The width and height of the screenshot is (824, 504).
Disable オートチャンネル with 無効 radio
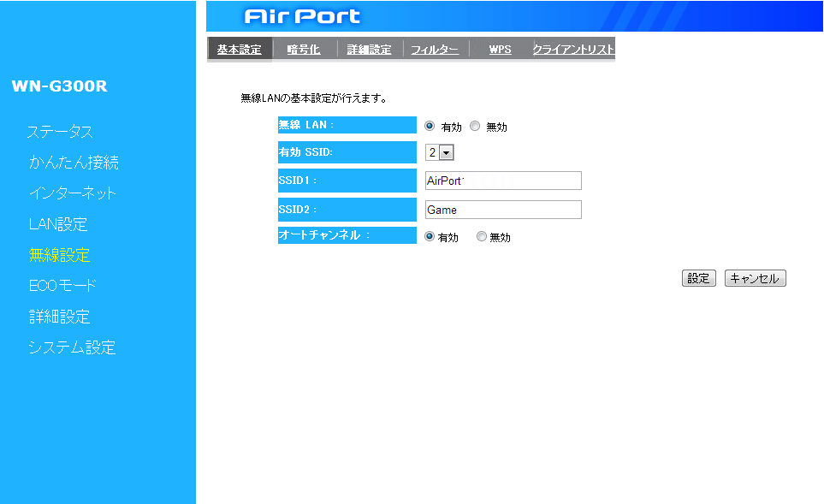[x=481, y=237]
